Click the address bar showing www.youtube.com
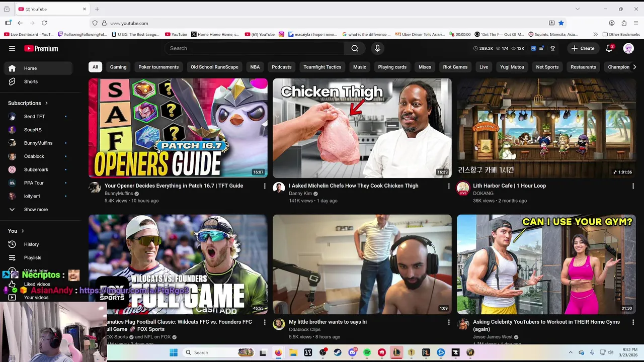 click(x=322, y=23)
